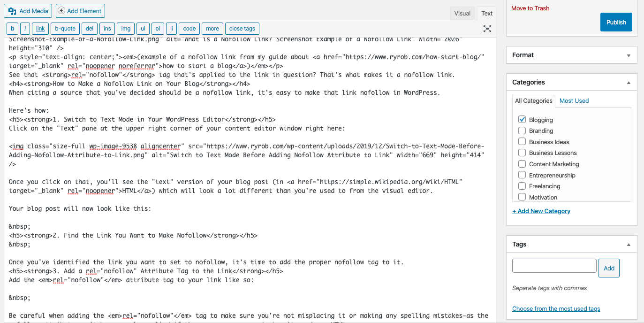Screen dimensions: 644x323
Task: Insert an unordered list with ul quicktag
Action: 143,28
